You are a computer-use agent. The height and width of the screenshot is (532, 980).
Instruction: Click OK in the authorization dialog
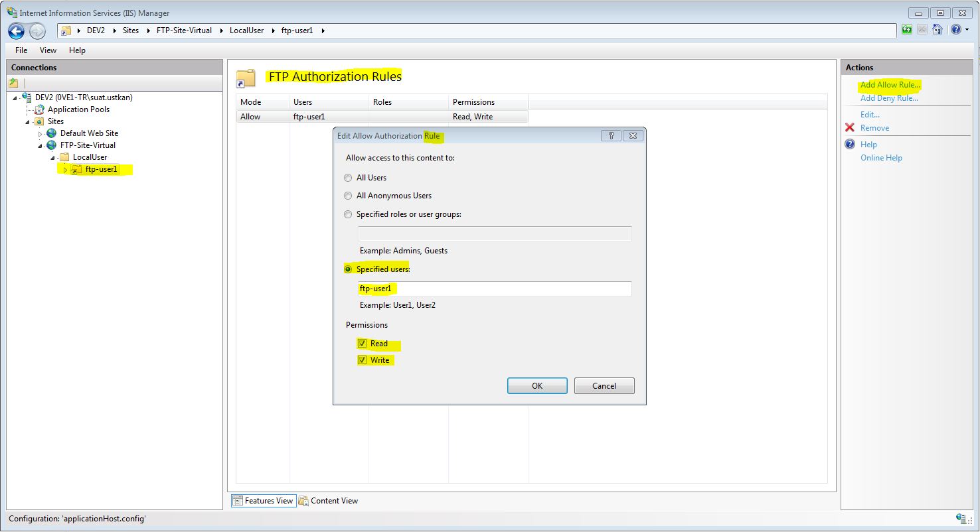537,386
